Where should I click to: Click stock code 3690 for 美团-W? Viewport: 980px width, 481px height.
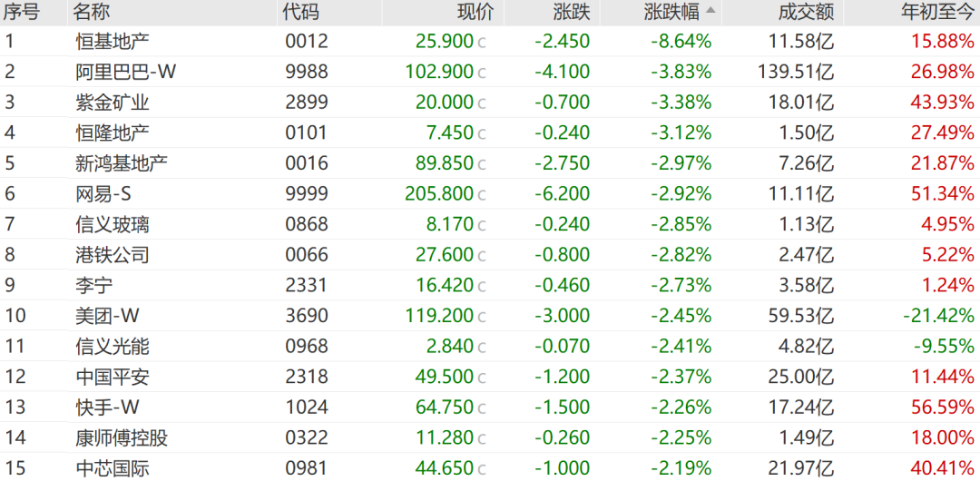[305, 316]
